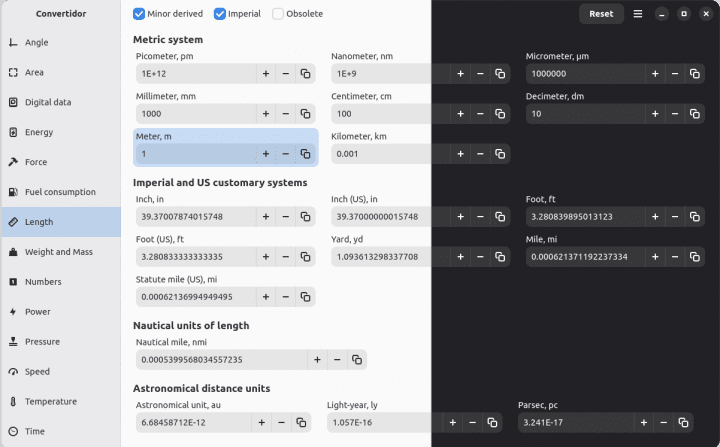The height and width of the screenshot is (447, 720).
Task: Select Fuel consumption in the sidebar
Action: click(x=60, y=192)
